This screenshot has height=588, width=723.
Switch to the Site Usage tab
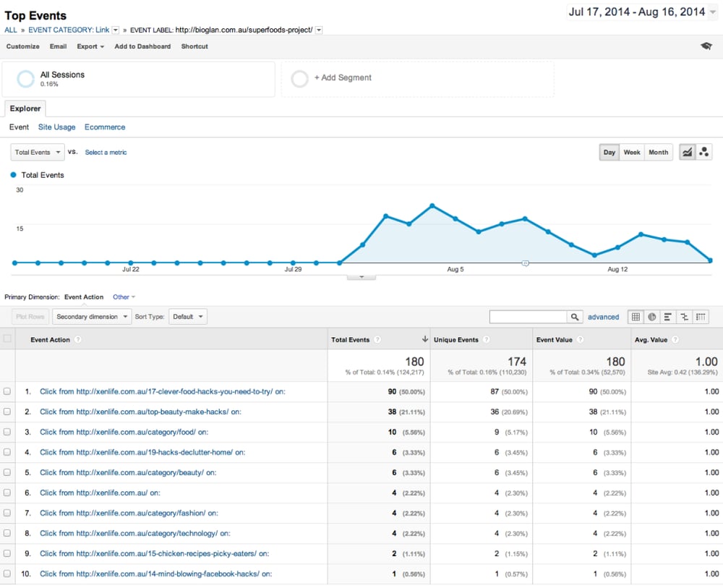56,127
